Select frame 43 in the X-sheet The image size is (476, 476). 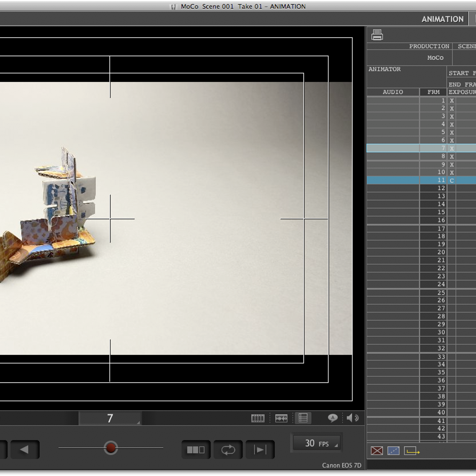(433, 436)
